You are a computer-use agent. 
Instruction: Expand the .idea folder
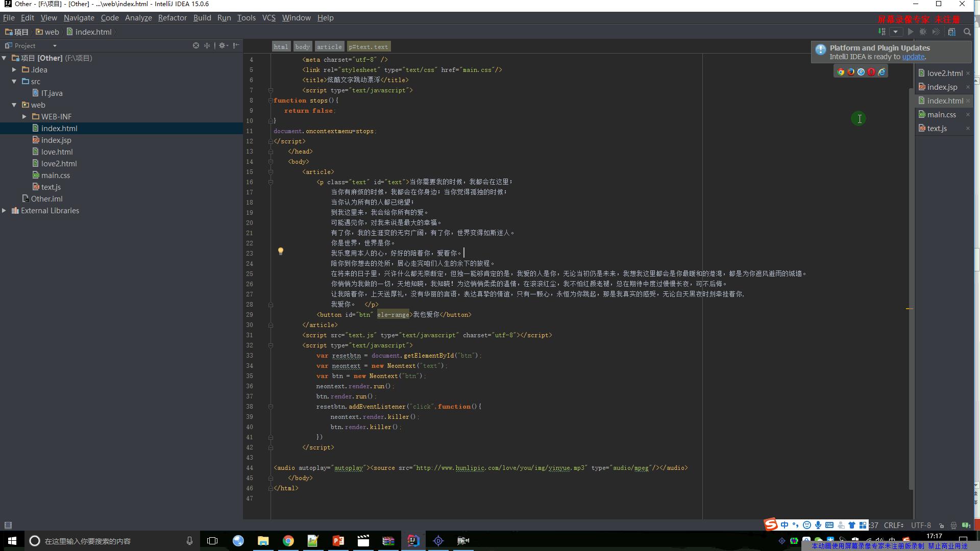pos(14,70)
